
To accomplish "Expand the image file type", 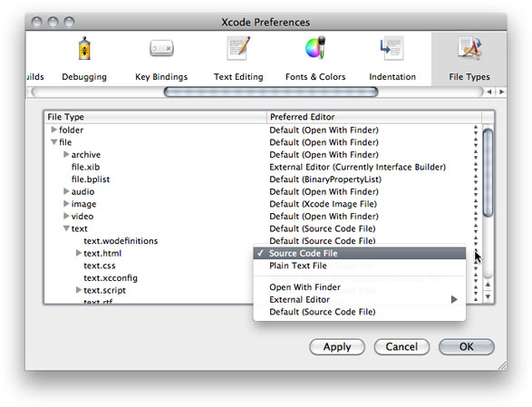I will point(66,203).
